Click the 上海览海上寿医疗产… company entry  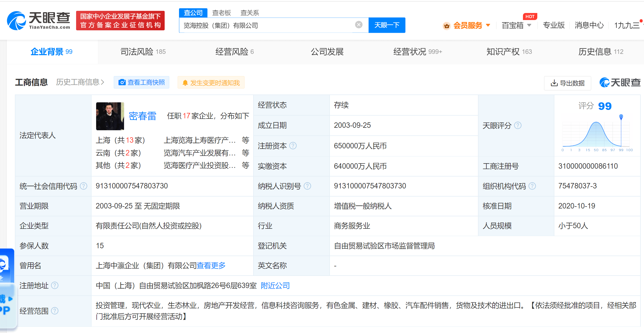pos(200,140)
